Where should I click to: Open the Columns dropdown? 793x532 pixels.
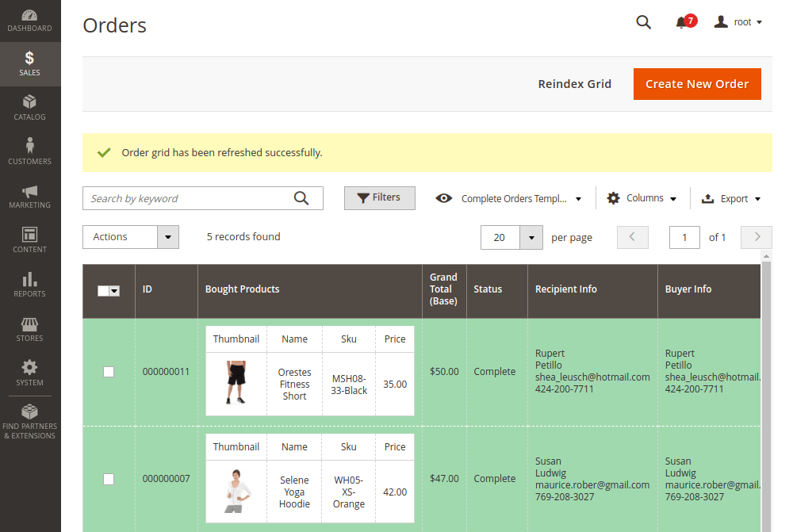pyautogui.click(x=642, y=198)
